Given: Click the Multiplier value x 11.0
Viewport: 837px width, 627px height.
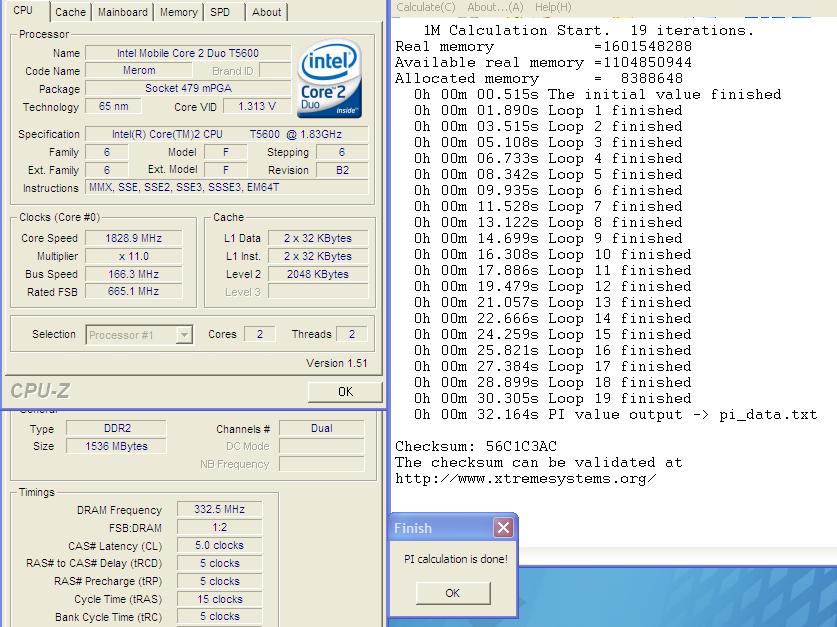Looking at the screenshot, I should click(133, 256).
